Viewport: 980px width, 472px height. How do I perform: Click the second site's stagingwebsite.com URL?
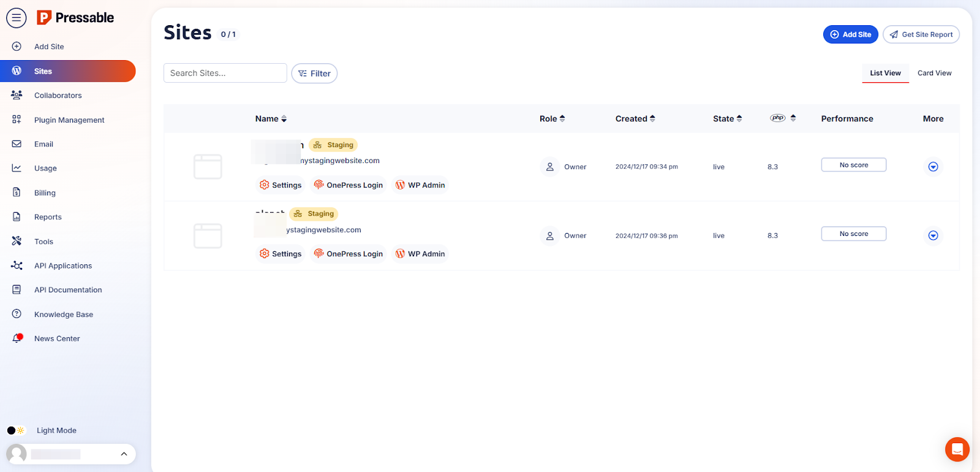click(323, 230)
